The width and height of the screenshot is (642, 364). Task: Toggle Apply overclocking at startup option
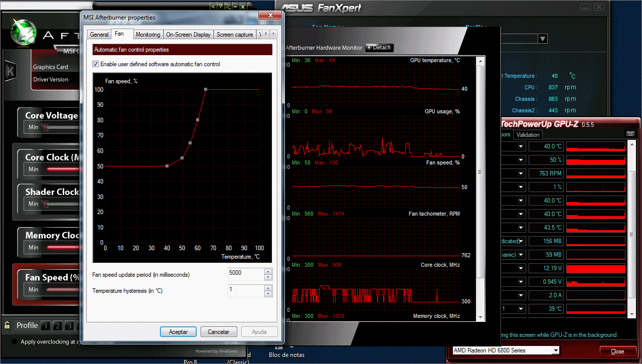click(15, 342)
